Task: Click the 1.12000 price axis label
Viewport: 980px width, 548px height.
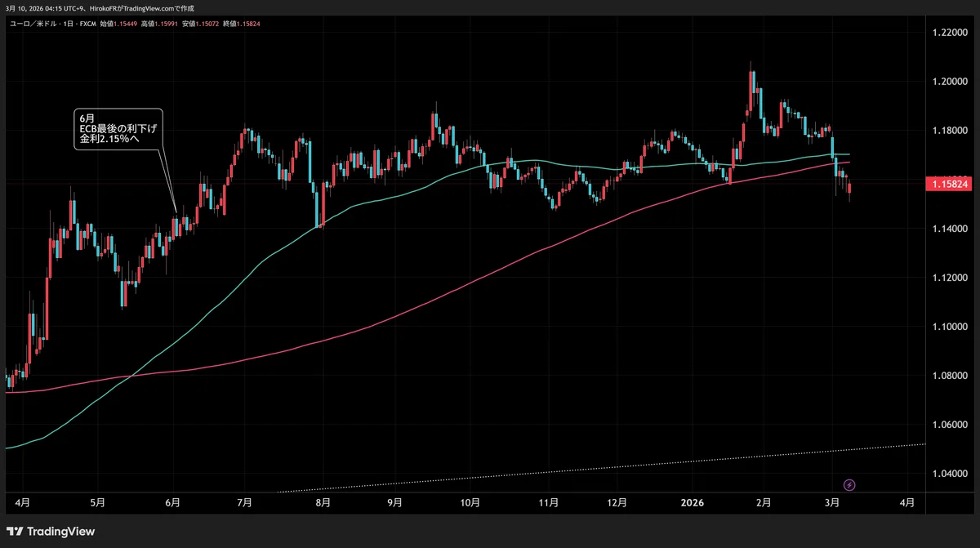Action: pyautogui.click(x=950, y=278)
